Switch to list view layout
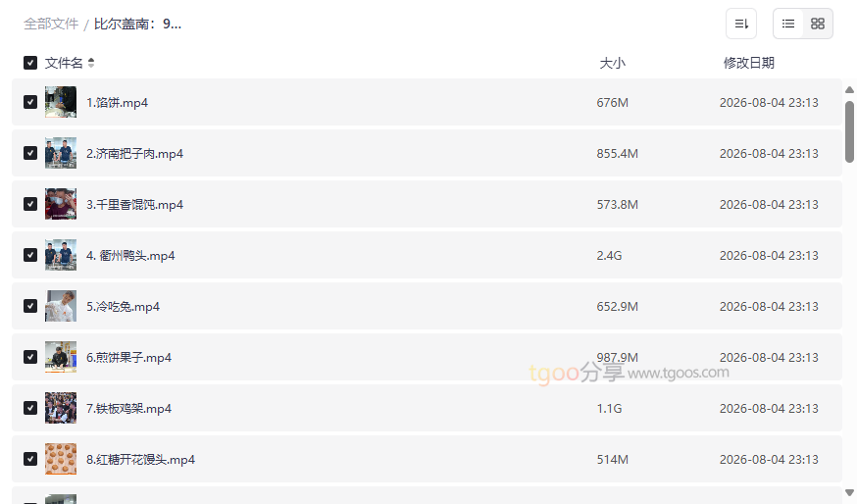 click(x=788, y=24)
